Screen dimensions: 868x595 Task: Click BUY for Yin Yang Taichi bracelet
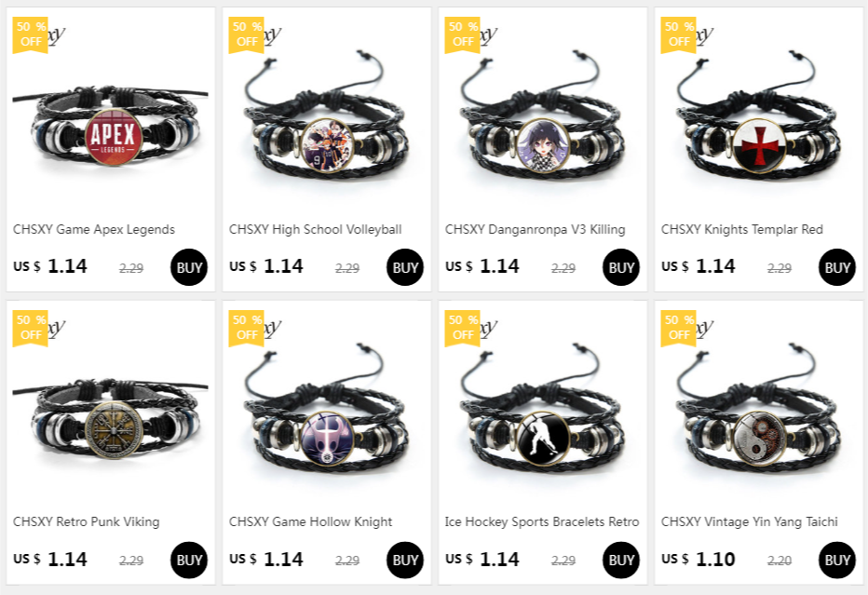click(837, 560)
